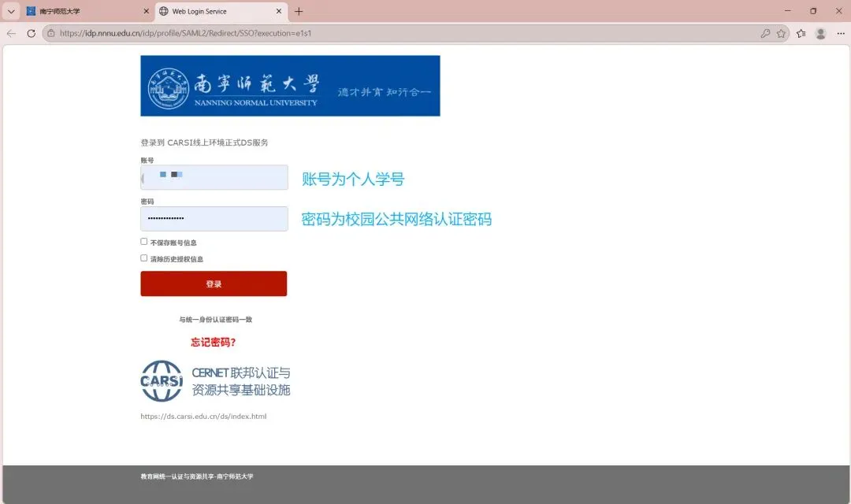Add this page to favorites star
Image resolution: width=851 pixels, height=504 pixels.
tap(781, 33)
